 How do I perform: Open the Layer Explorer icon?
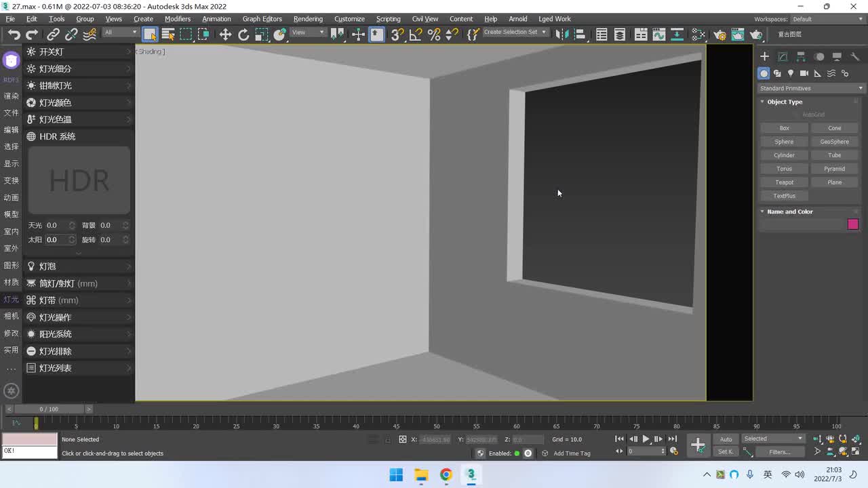pos(619,35)
